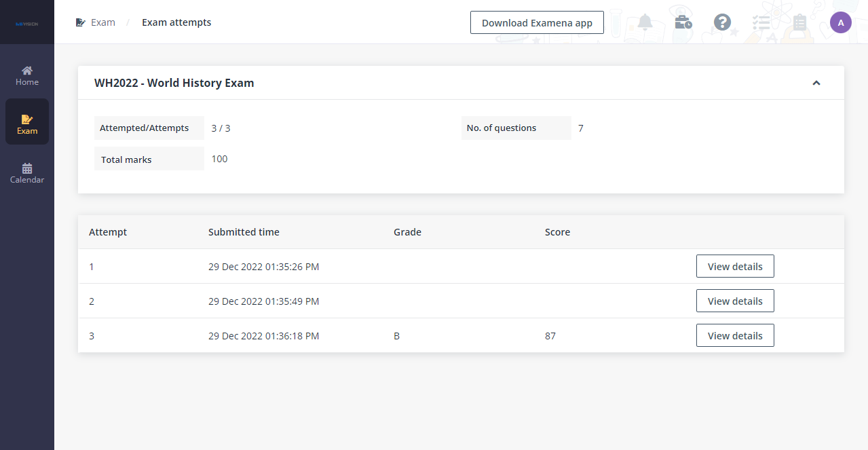Click the Attempted/Attempts value 3 / 3
The height and width of the screenshot is (450, 868).
[x=221, y=128]
